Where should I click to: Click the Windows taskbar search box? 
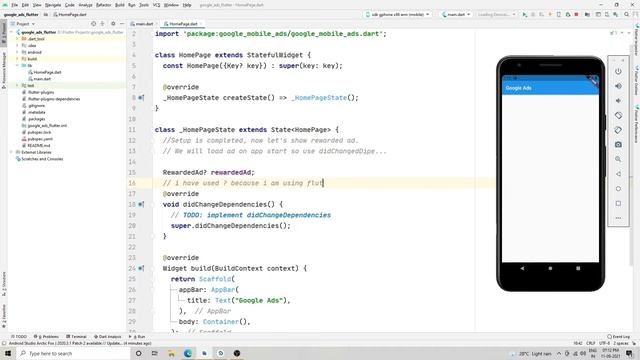(73, 353)
